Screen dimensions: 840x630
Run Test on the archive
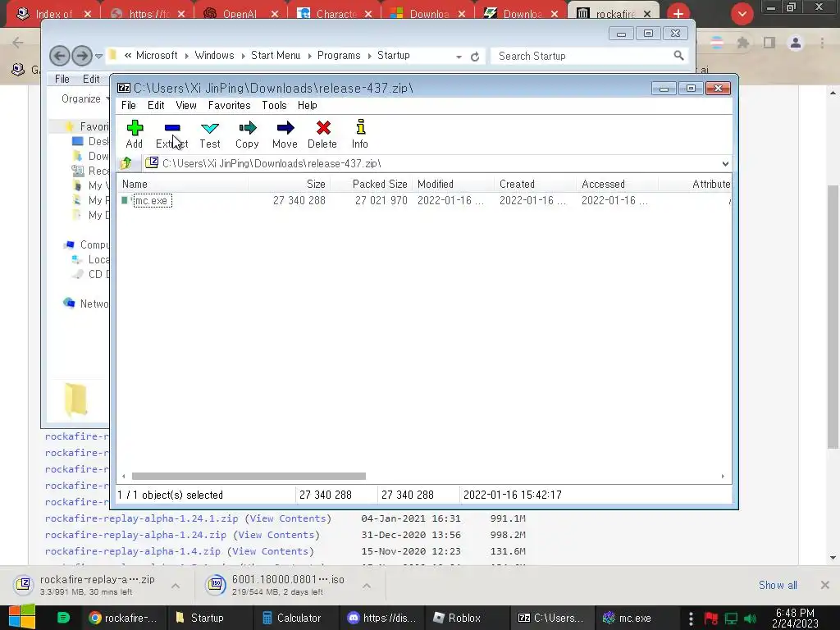pyautogui.click(x=209, y=134)
